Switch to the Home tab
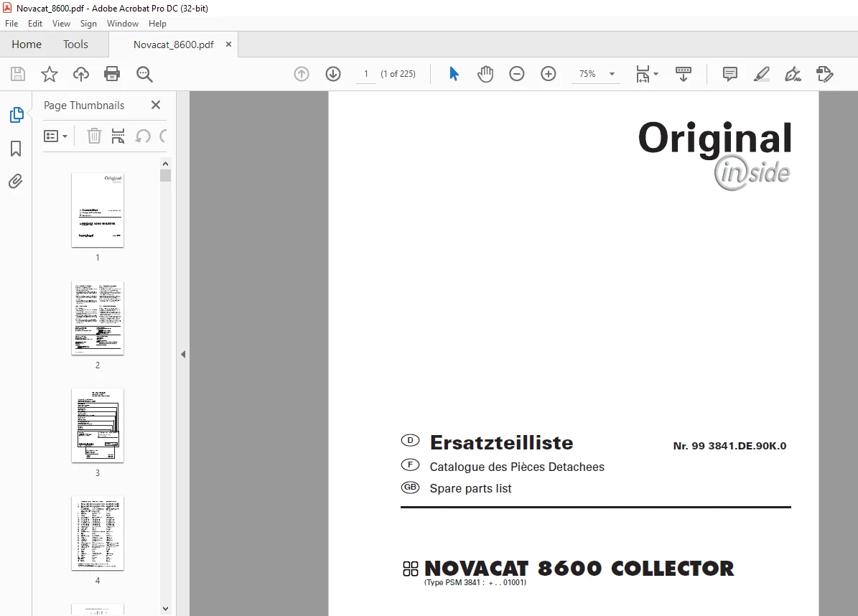The width and height of the screenshot is (858, 616). (27, 45)
